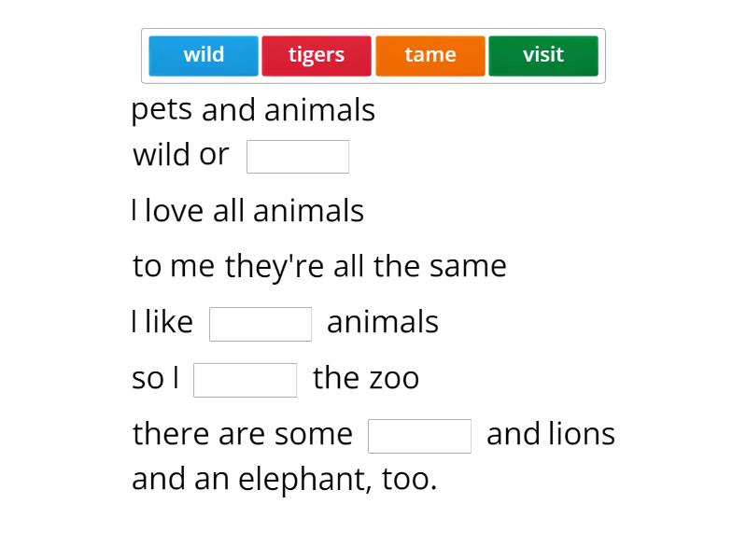Screen dimensions: 747x560
Task: Place 'tigers' tile into the last blank
Action: coord(420,435)
